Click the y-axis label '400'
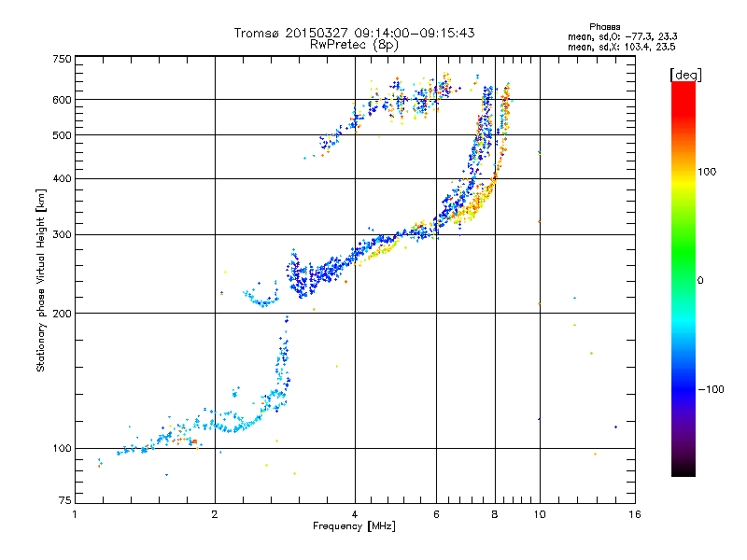This screenshot has width=747, height=560. pos(62,179)
